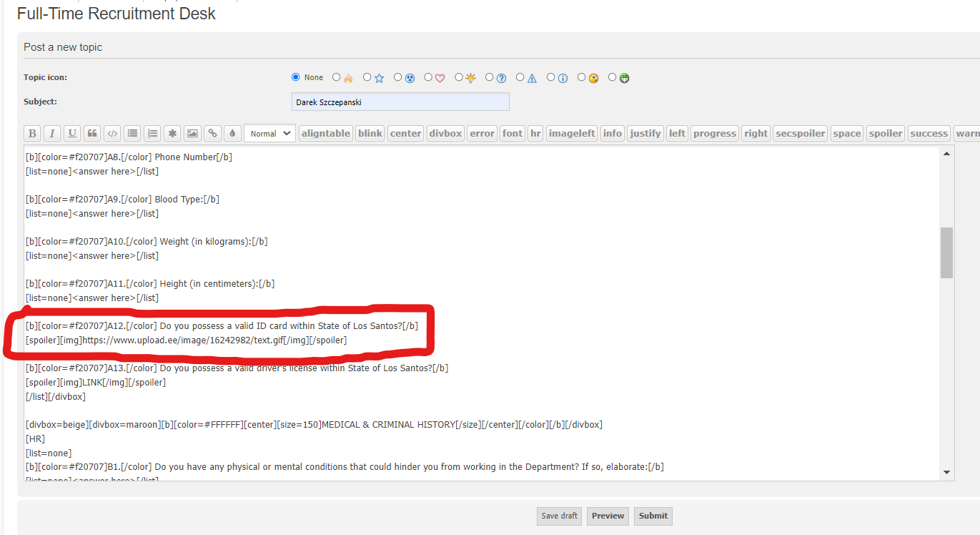This screenshot has width=980, height=535.
Task: Open the font color picker drop icon
Action: pyautogui.click(x=232, y=134)
